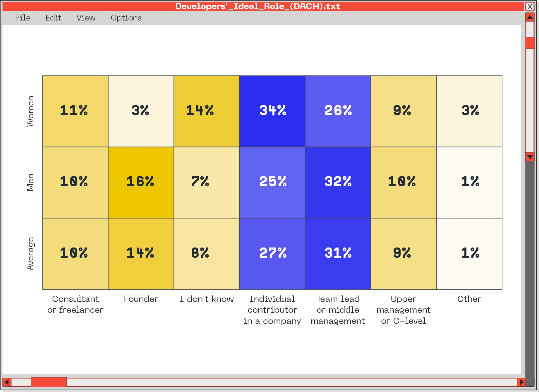Click the Other column label
The width and height of the screenshot is (539, 392).
tap(469, 299)
